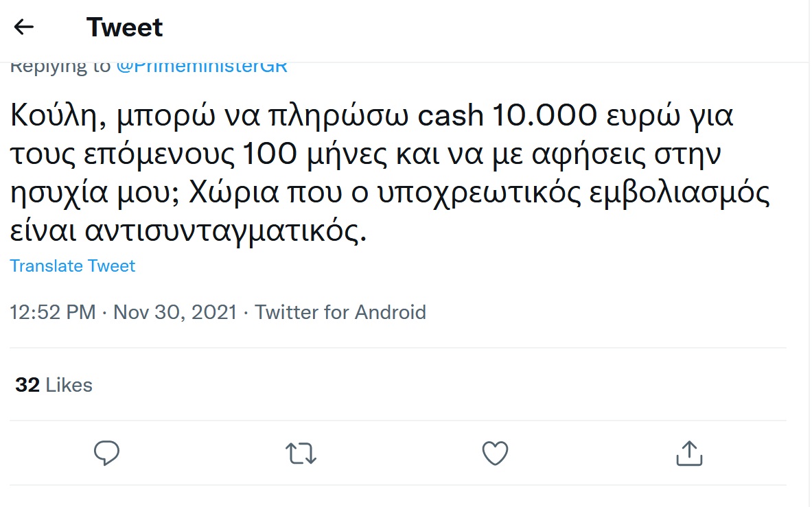Click the "Replying to" text
812x507 pixels.
[60, 67]
